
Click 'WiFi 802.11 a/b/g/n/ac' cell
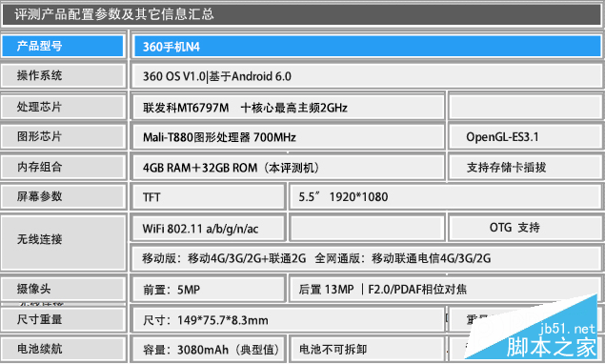point(209,229)
